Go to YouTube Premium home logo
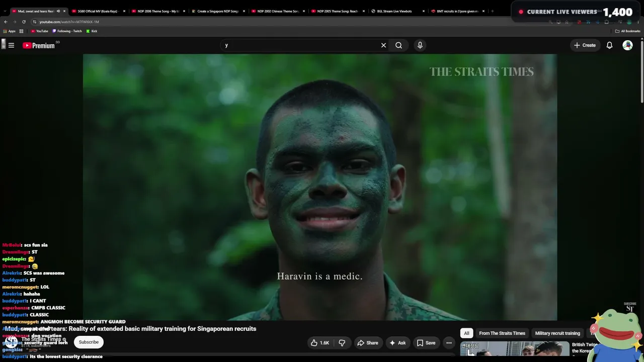The height and width of the screenshot is (362, 644). pos(39,45)
